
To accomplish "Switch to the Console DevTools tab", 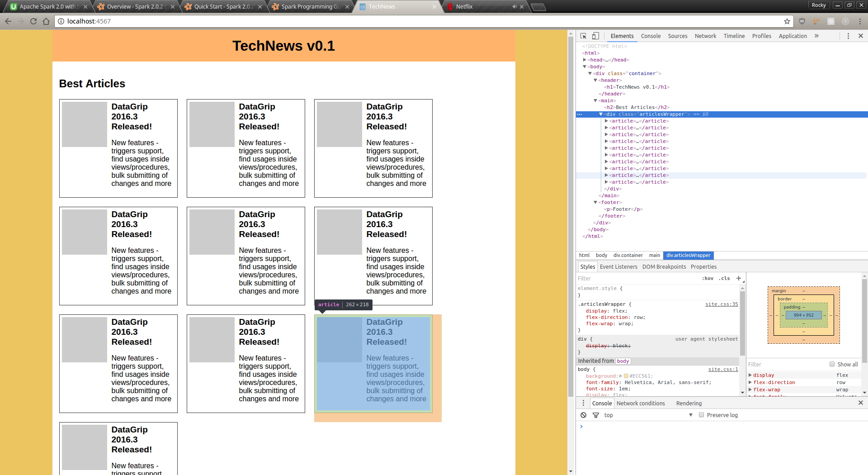I will (x=651, y=36).
